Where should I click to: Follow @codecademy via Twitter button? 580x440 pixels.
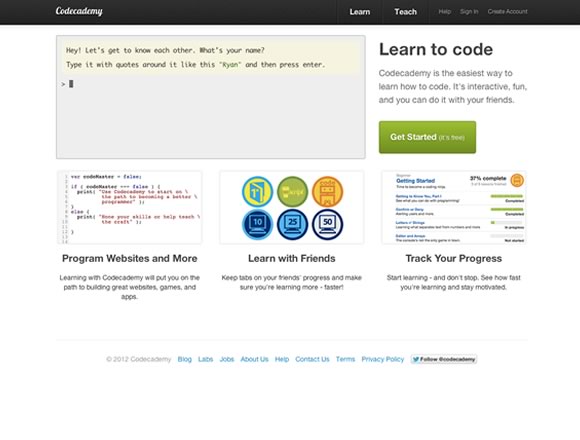click(444, 359)
